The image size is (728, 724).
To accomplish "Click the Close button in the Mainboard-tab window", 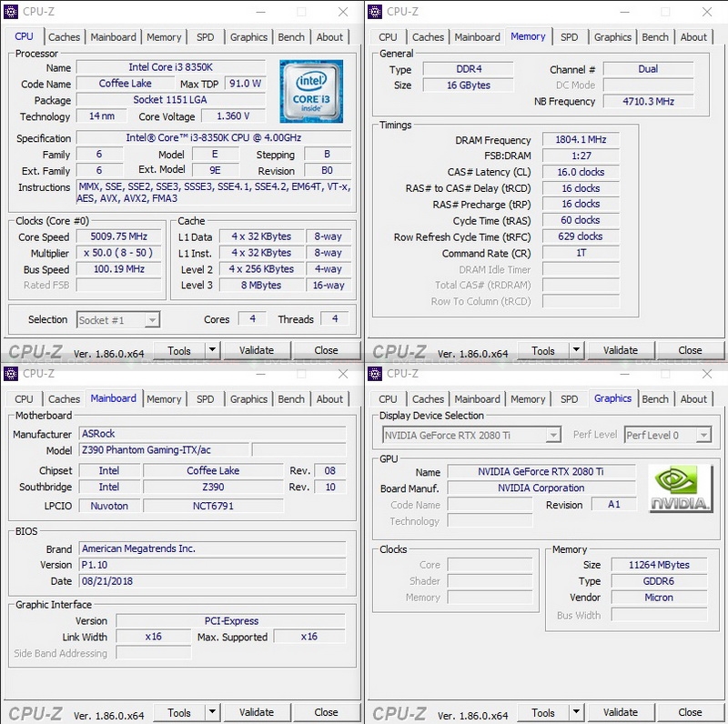I will (327, 712).
